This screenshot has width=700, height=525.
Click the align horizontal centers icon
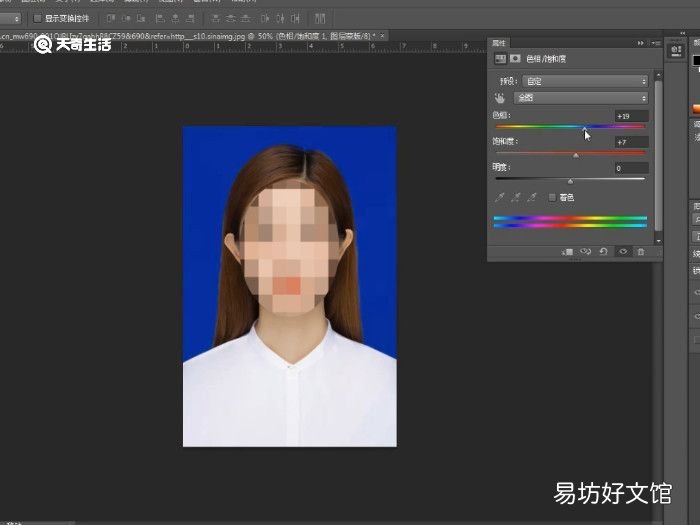175,18
